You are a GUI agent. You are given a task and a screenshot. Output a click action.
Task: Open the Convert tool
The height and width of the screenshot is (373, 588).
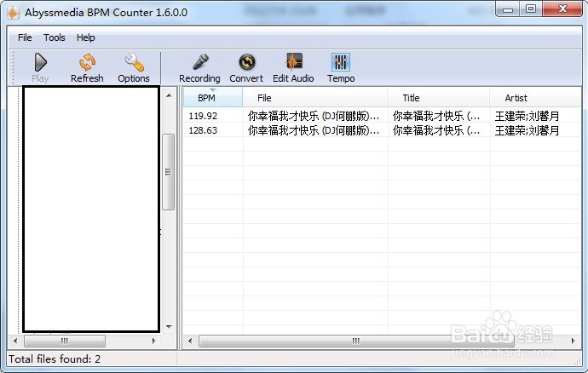point(246,67)
